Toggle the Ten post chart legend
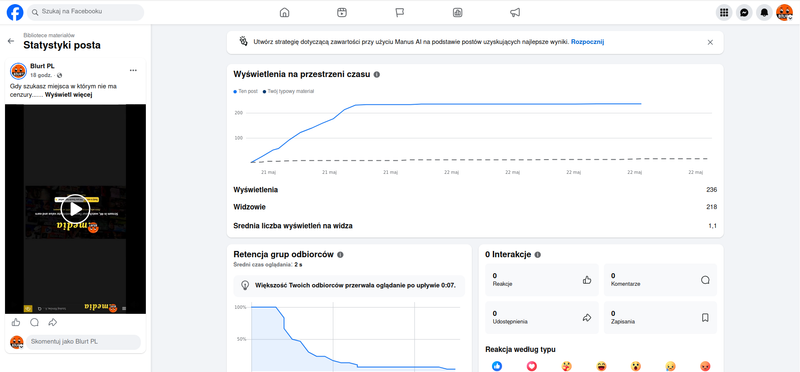Viewport: 800px width, 372px height. click(244, 91)
